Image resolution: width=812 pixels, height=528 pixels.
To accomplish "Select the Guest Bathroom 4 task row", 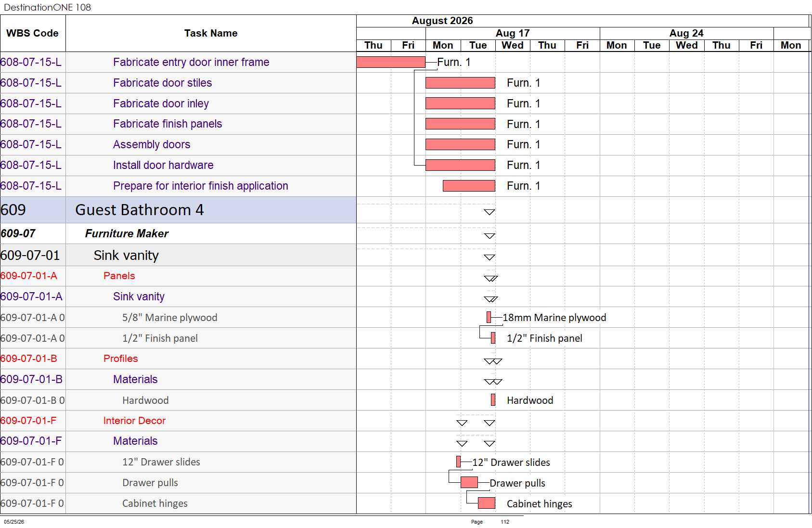I will click(178, 210).
